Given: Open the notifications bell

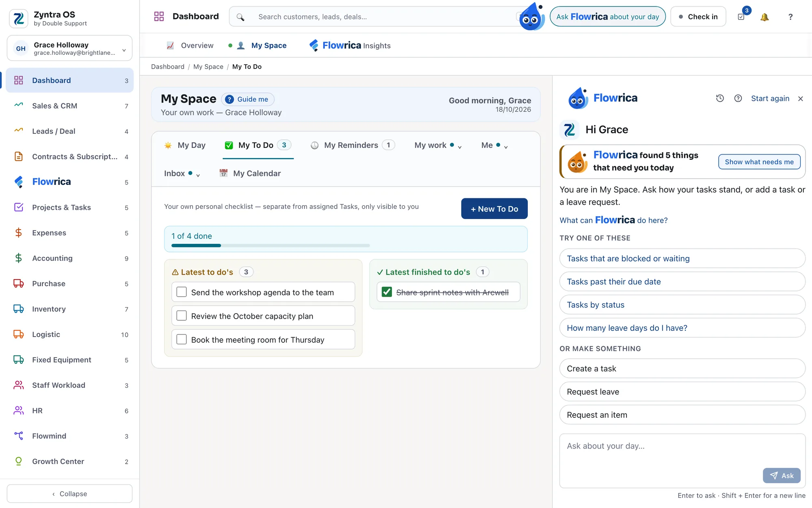Looking at the screenshot, I should (x=764, y=17).
